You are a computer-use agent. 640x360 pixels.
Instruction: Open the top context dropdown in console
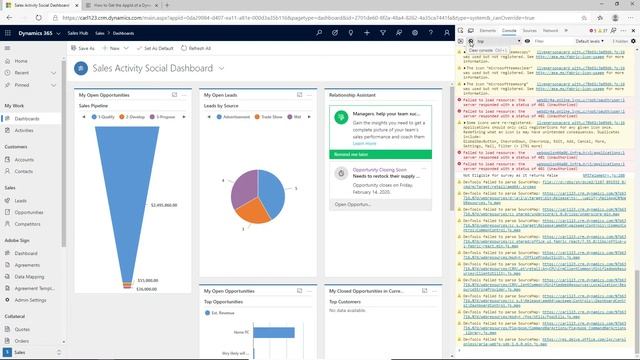[x=499, y=41]
